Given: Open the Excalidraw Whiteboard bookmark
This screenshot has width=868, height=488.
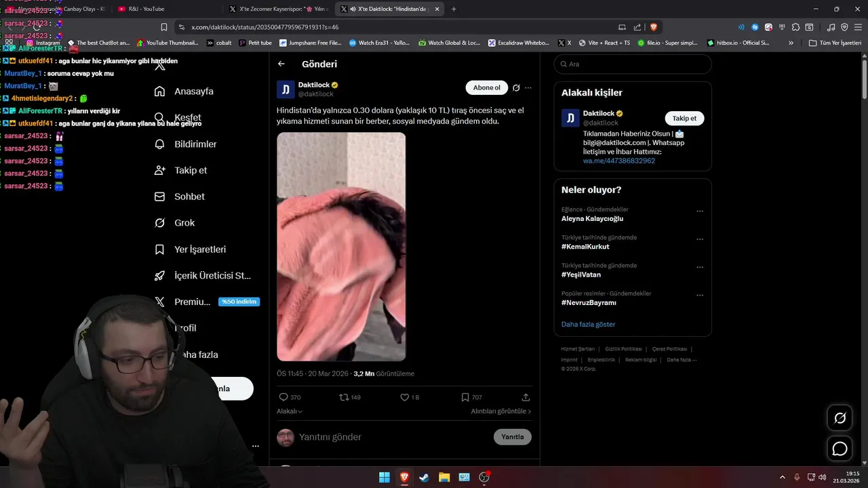Looking at the screenshot, I should pyautogui.click(x=519, y=43).
